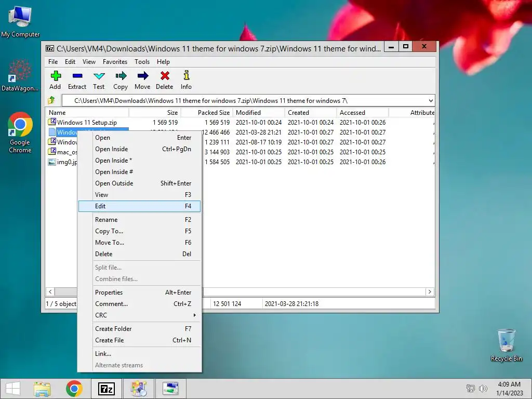Click the Move toolbar icon

(x=143, y=76)
